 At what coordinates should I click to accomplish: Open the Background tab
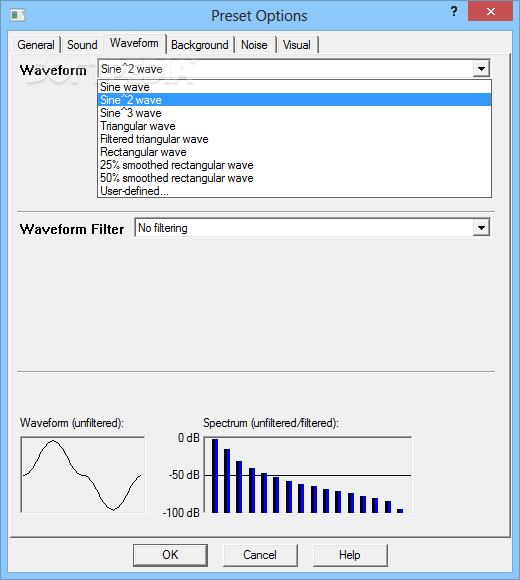[200, 45]
